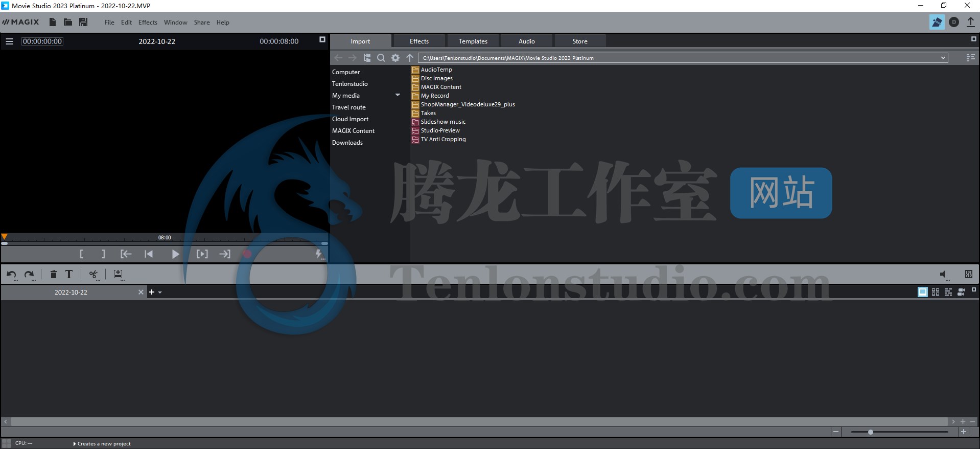
Task: Jump to range start marker
Action: (x=126, y=254)
